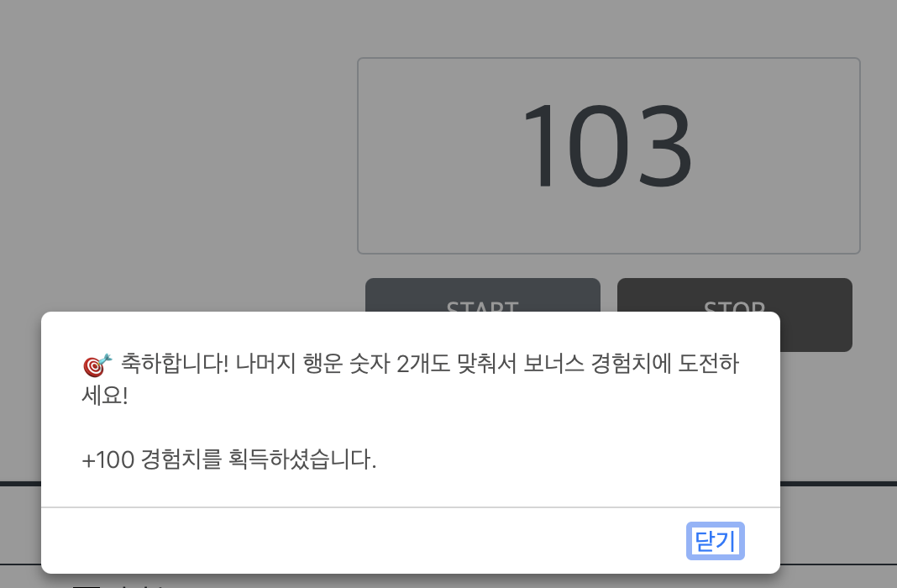Click the dart target emoji icon
This screenshot has height=588, width=897.
click(97, 365)
